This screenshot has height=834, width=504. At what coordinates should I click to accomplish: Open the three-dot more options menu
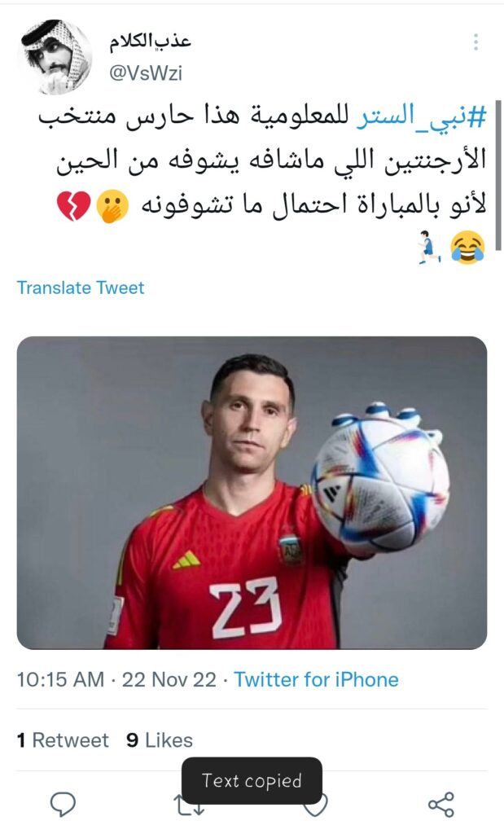click(476, 42)
